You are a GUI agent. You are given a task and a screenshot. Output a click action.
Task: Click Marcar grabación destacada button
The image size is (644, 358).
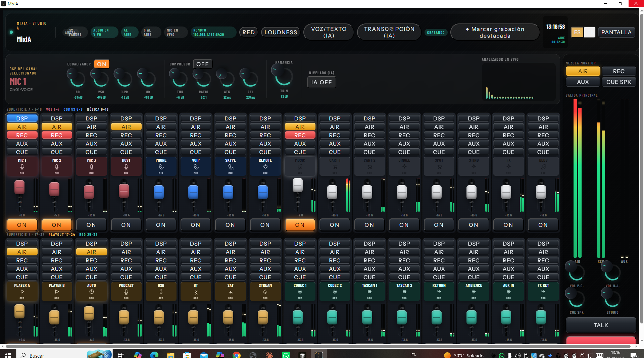point(495,32)
